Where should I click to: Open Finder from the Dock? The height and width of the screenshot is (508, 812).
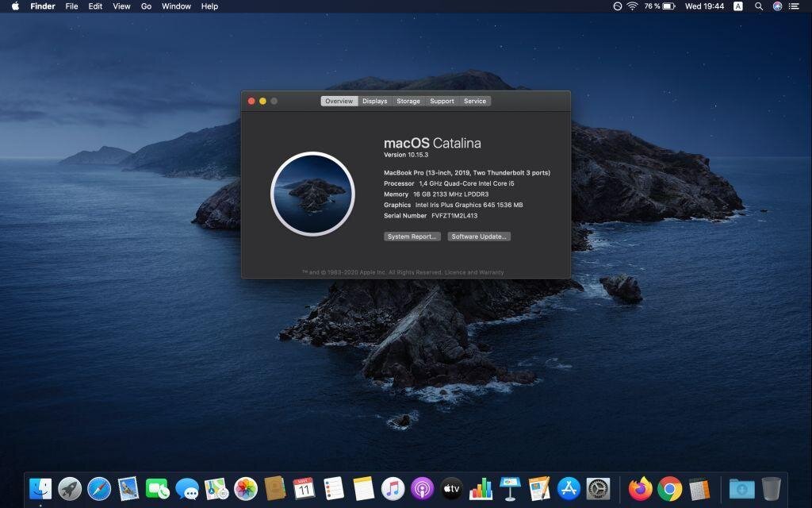click(x=40, y=489)
